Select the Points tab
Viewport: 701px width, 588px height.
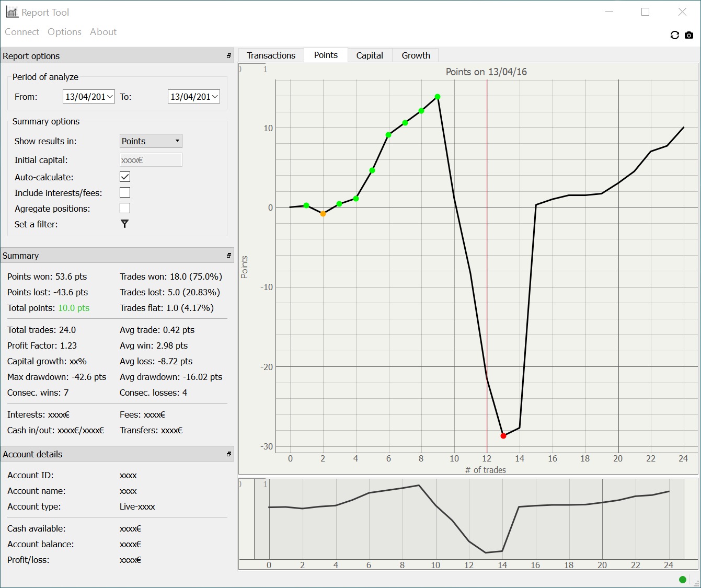pyautogui.click(x=326, y=55)
